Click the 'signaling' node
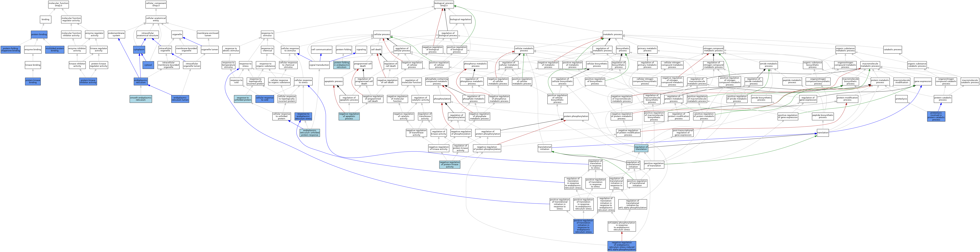Viewport: 980px width, 252px height. coord(361,50)
